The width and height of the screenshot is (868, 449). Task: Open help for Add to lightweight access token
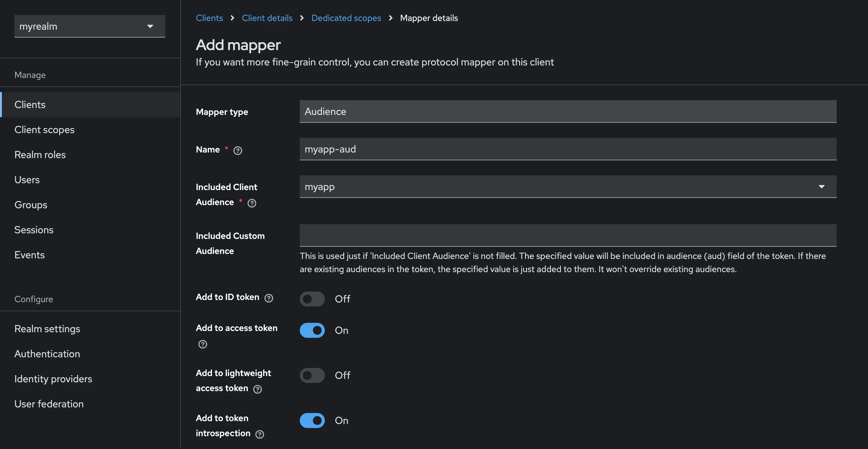(x=258, y=389)
